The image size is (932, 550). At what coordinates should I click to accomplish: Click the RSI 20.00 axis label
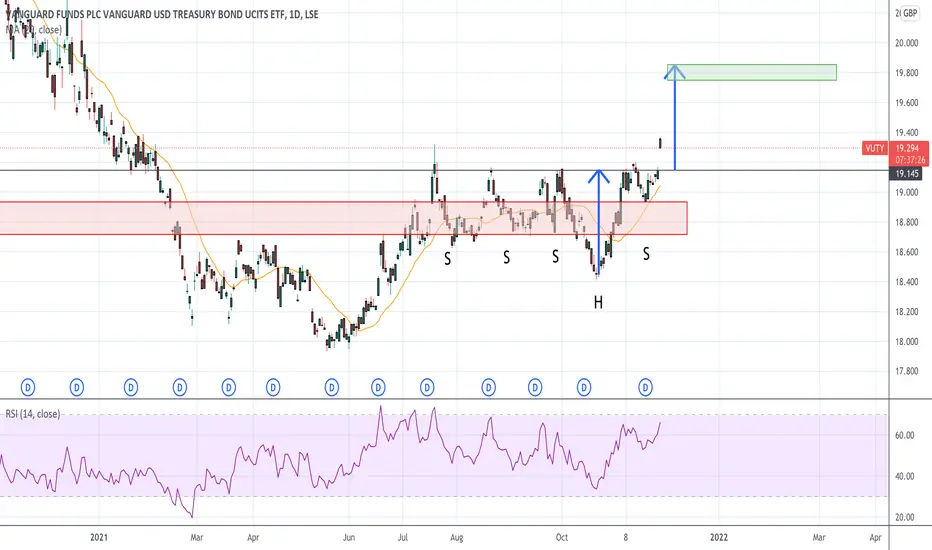[905, 517]
